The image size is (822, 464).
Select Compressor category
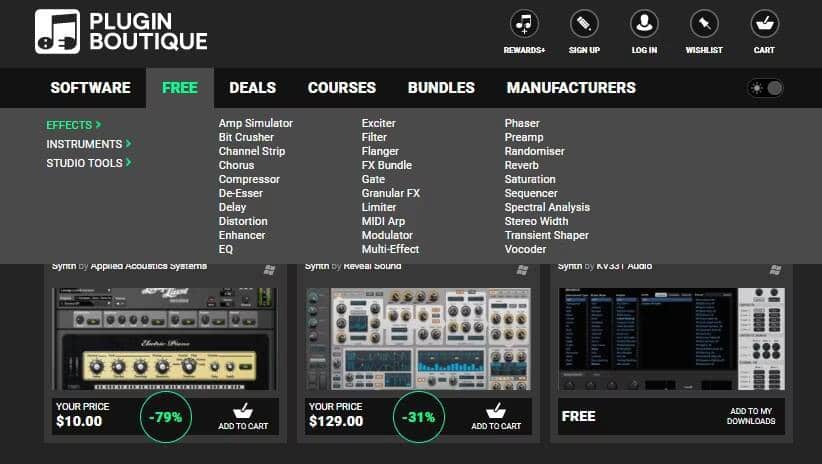[250, 179]
